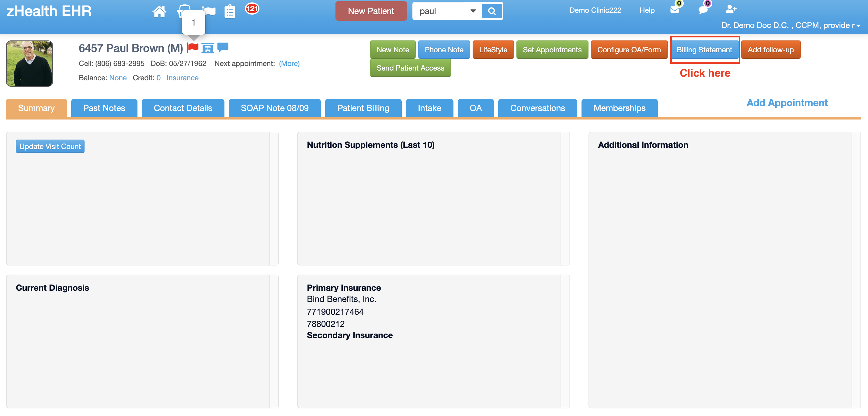This screenshot has width=868, height=416.
Task: Click the Current Diagnosis heading
Action: point(52,288)
